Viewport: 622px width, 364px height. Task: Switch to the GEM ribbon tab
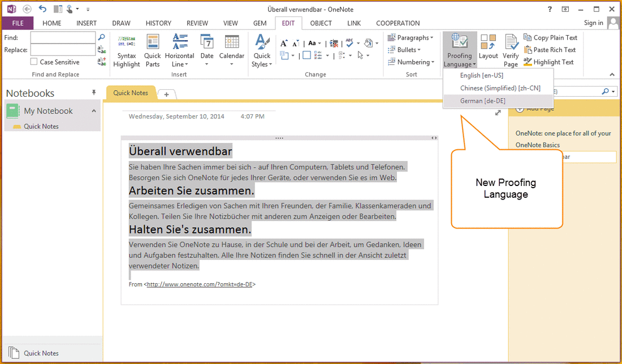coord(260,23)
